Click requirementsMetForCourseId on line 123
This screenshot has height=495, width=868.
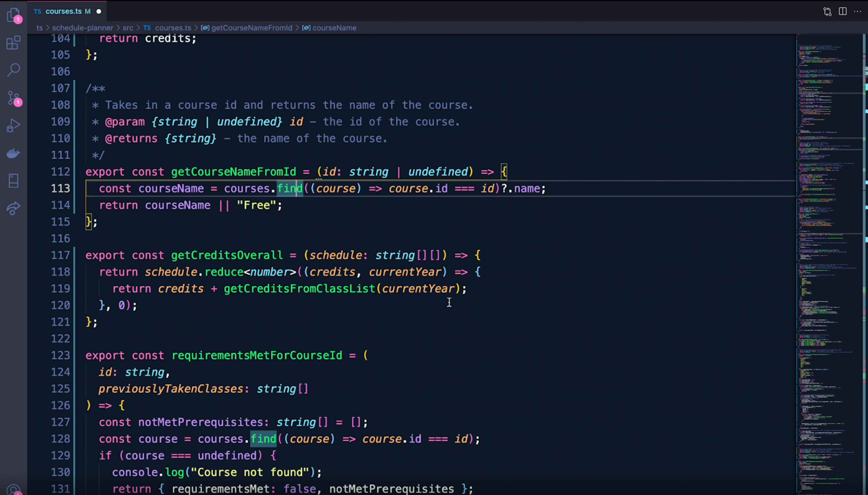coord(257,355)
